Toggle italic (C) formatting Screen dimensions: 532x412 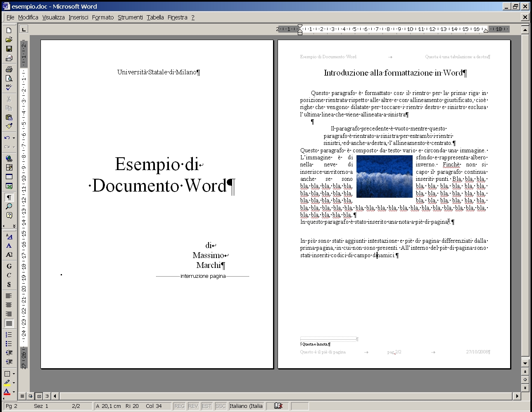(9, 275)
